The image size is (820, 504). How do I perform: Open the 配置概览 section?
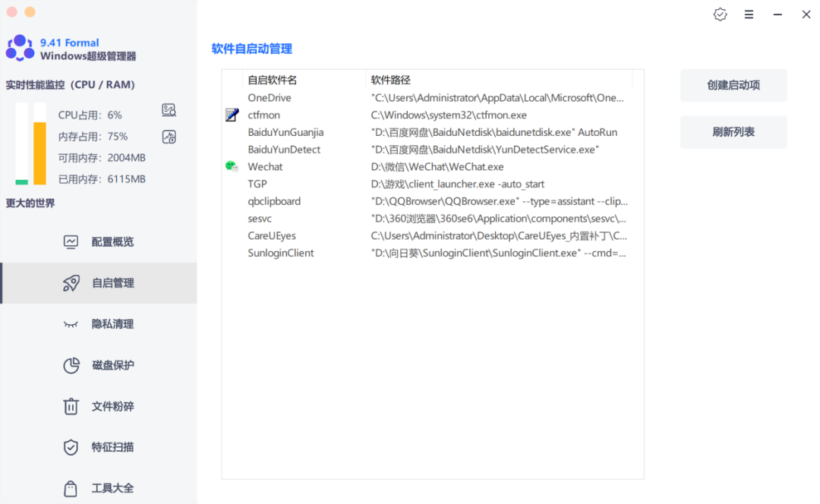pos(99,241)
